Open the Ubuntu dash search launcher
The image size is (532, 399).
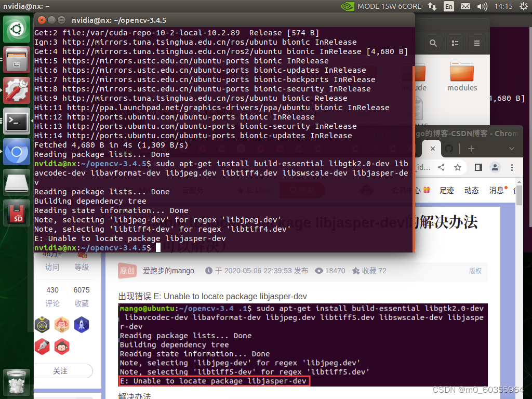pos(17,29)
